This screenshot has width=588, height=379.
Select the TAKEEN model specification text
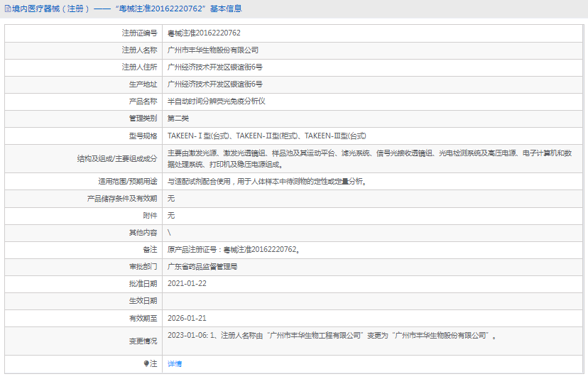coord(266,136)
